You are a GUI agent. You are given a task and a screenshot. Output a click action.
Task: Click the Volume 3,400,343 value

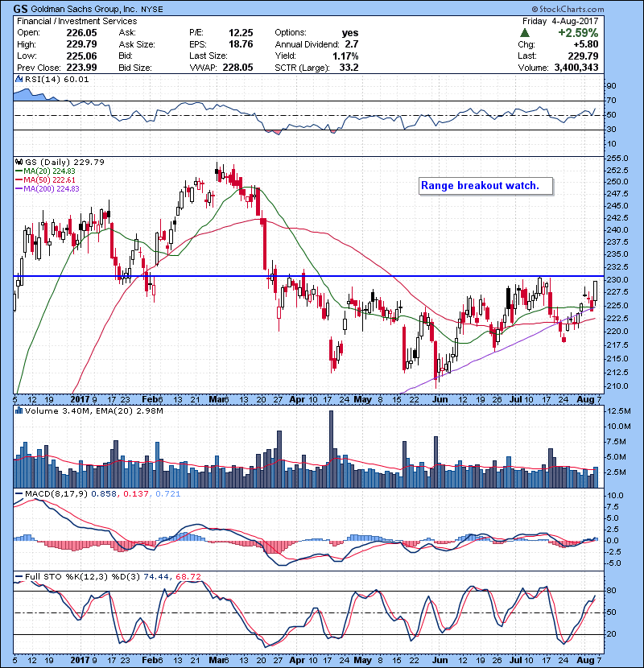[x=576, y=68]
